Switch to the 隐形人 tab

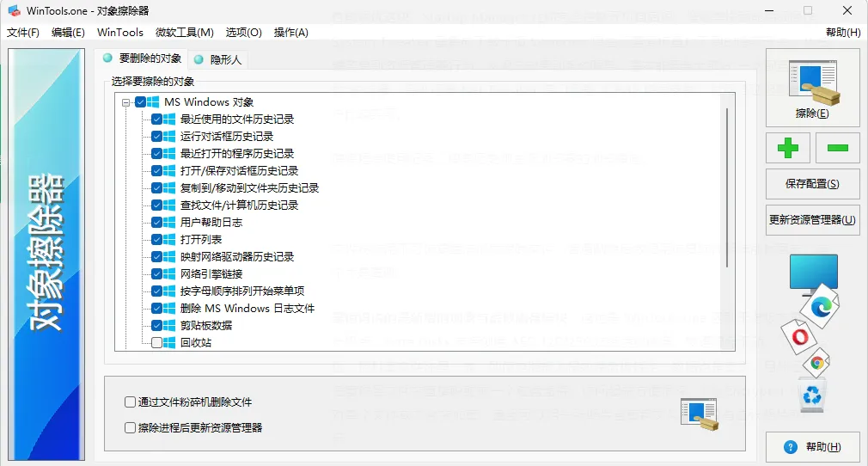pyautogui.click(x=217, y=59)
